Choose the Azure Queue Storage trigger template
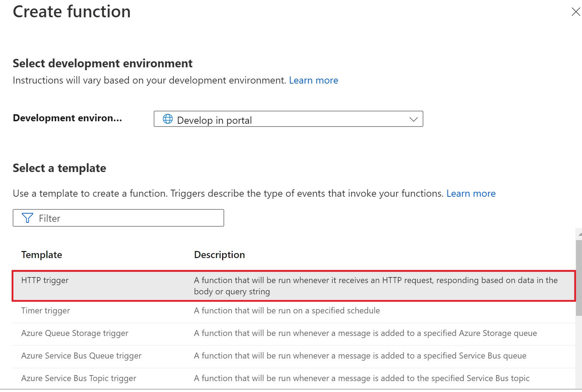 [x=75, y=333]
